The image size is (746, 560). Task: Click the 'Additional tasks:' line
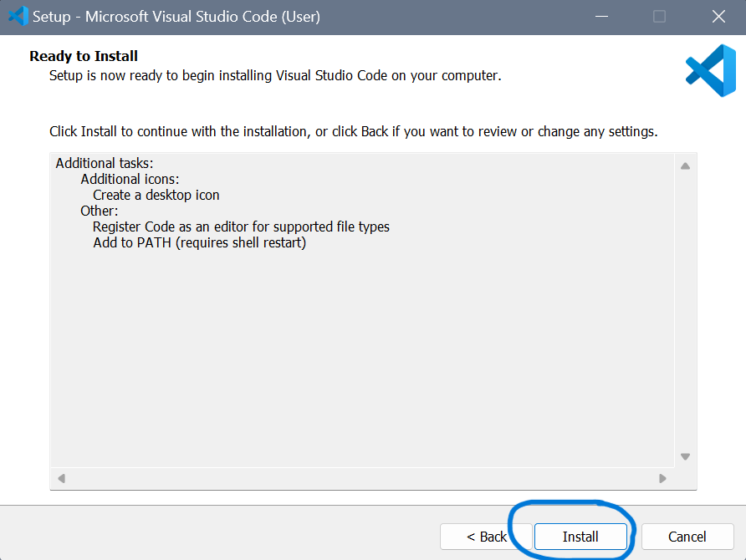[x=105, y=163]
